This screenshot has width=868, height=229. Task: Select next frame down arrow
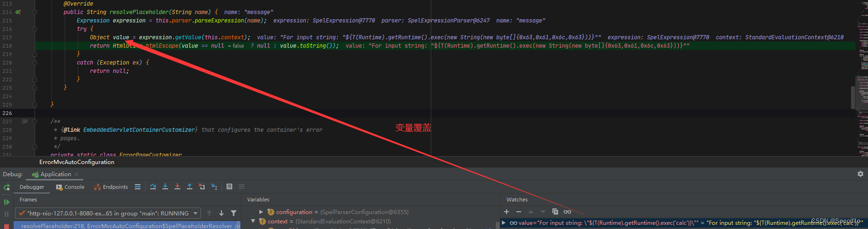tap(221, 213)
